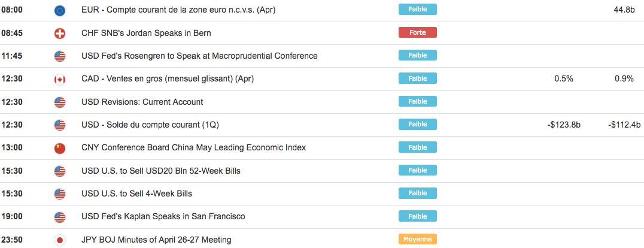Open CNY Conference Board China Leading Index
This screenshot has width=644, height=248.
[193, 147]
